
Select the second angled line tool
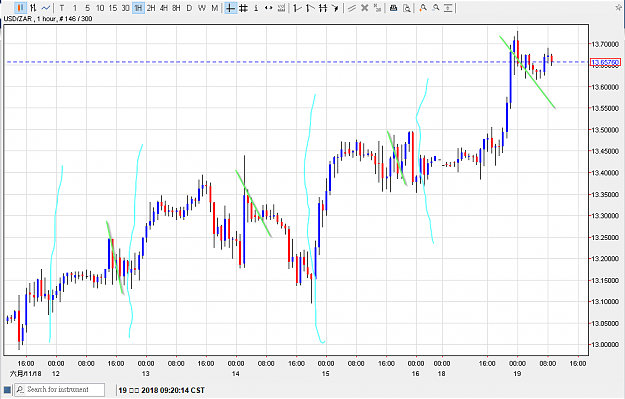310,8
